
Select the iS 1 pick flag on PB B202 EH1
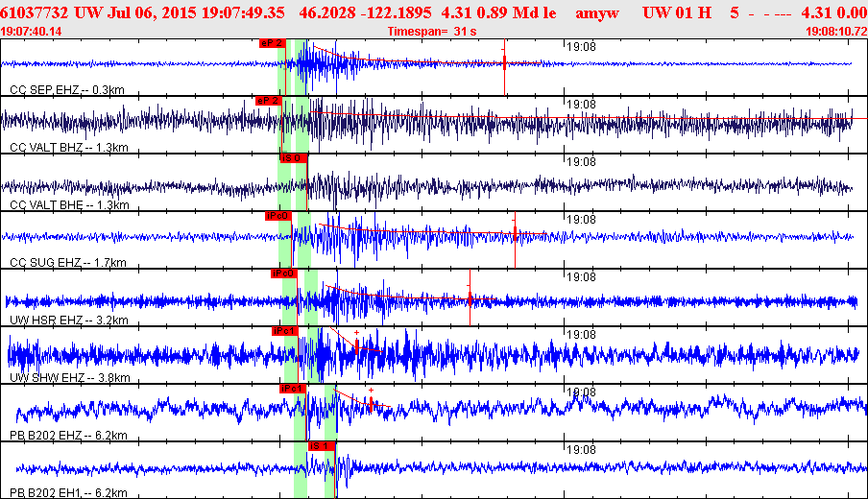pos(322,446)
